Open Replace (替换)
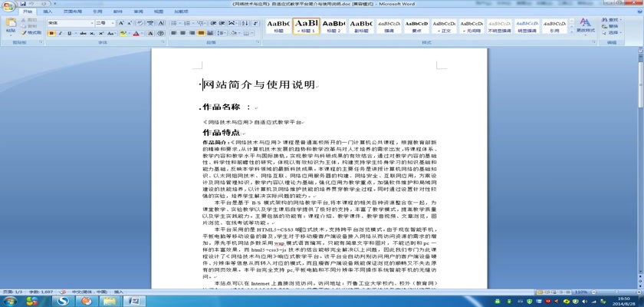 612,26
